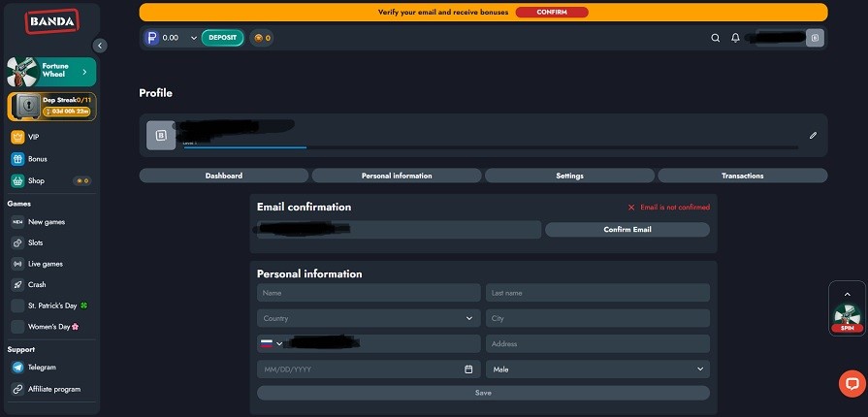The height and width of the screenshot is (417, 868).
Task: Edit profile with the pencil icon
Action: tap(813, 135)
